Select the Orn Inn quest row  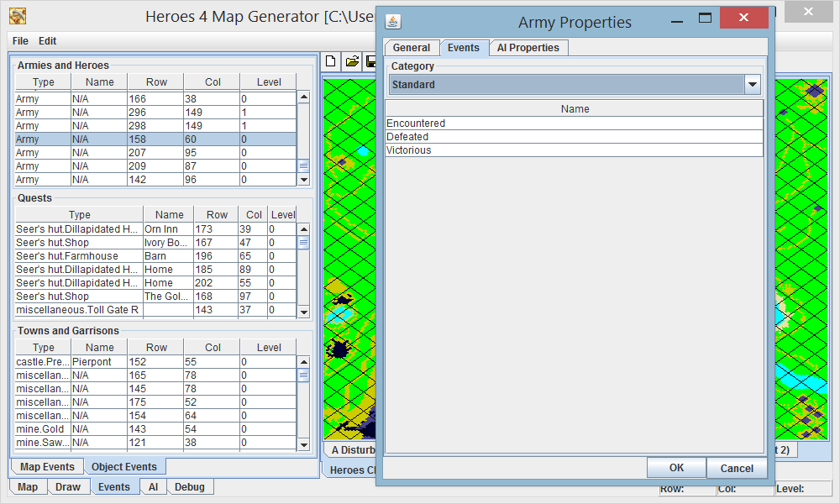coord(156,228)
